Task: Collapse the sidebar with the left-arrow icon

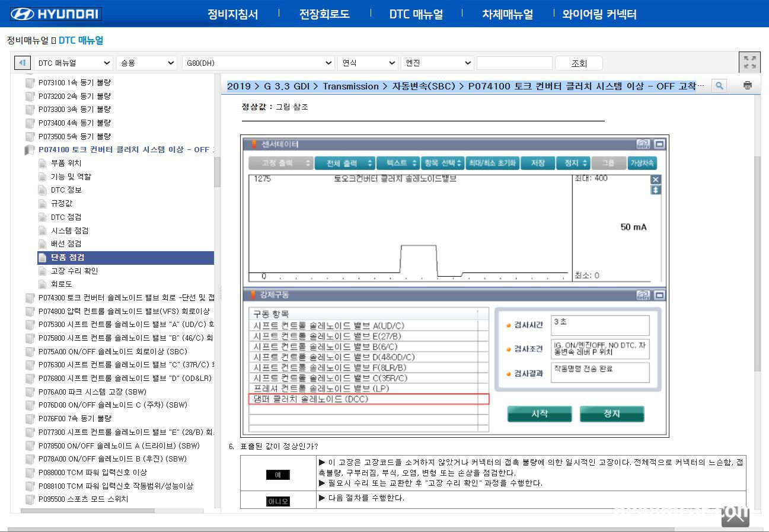Action: 22,62
